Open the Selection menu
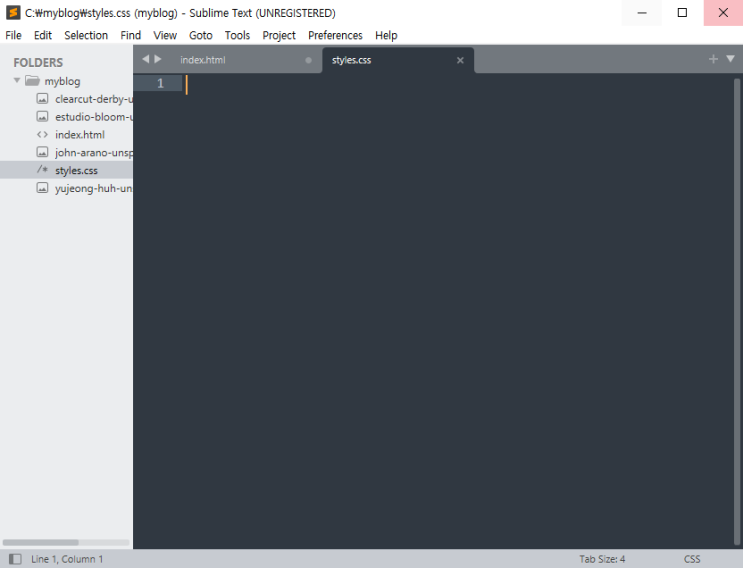 (x=86, y=36)
